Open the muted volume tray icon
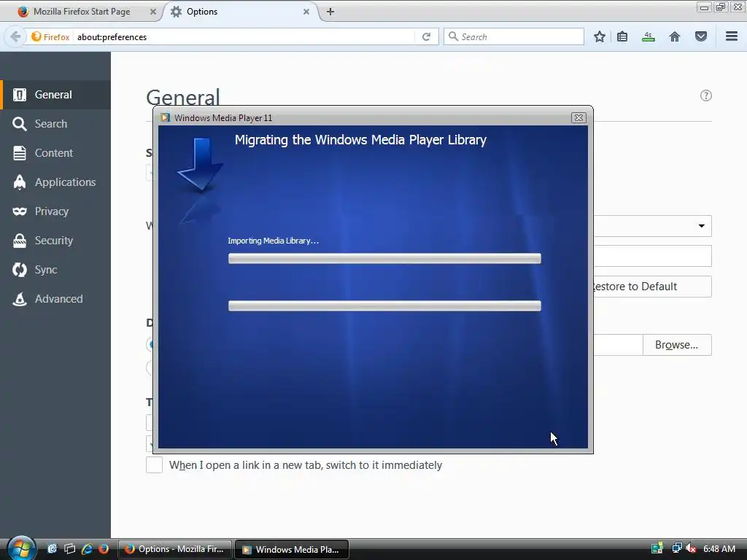This screenshot has height=560, width=747. [691, 548]
